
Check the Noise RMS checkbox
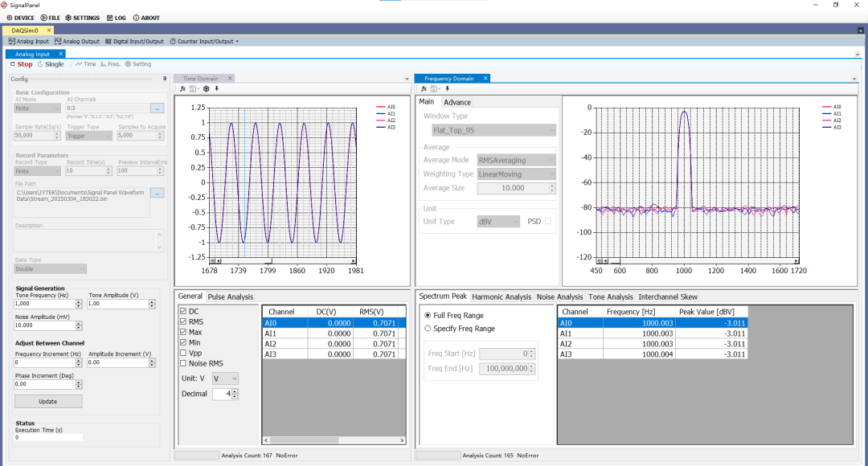(x=183, y=364)
